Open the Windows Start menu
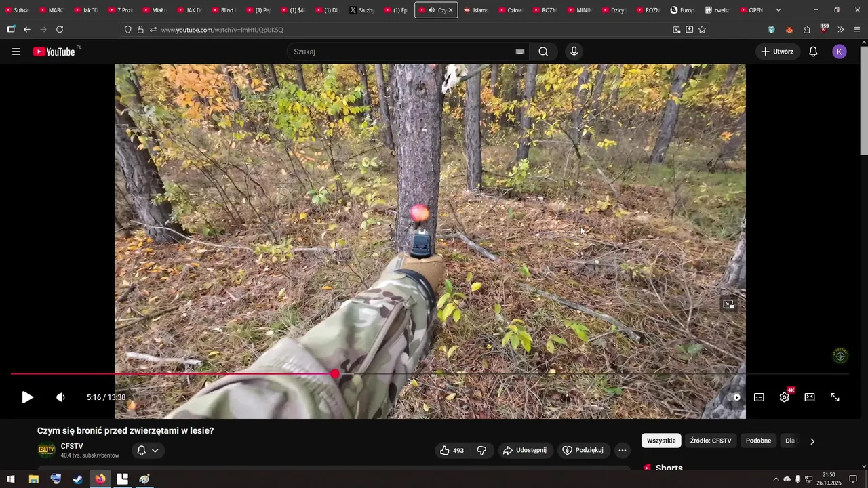868x488 pixels. pyautogui.click(x=11, y=479)
